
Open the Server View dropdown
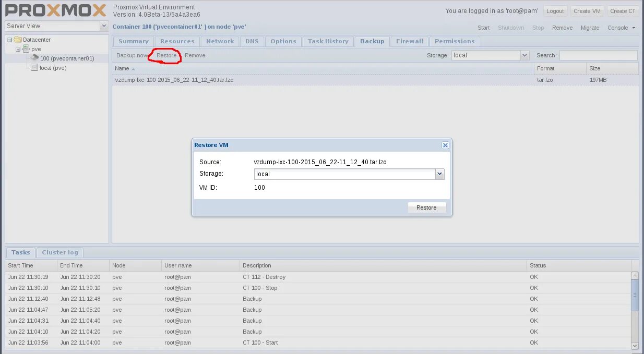(103, 26)
